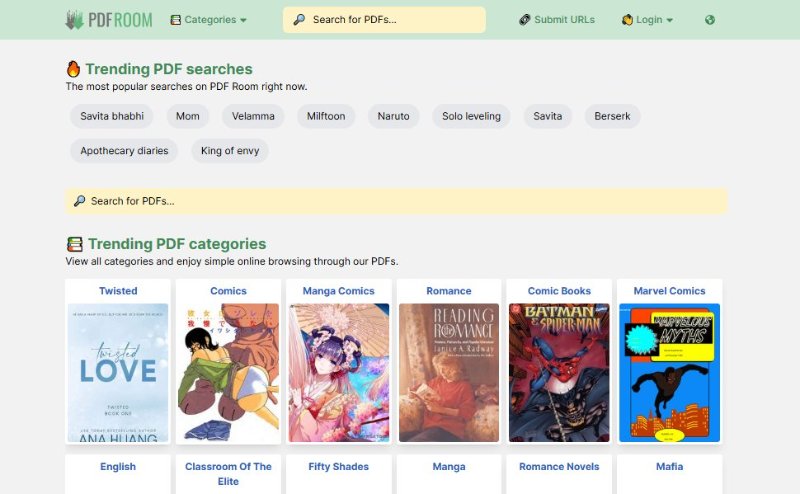Open the Romance Novels category link
This screenshot has height=494, width=800.
pos(559,466)
